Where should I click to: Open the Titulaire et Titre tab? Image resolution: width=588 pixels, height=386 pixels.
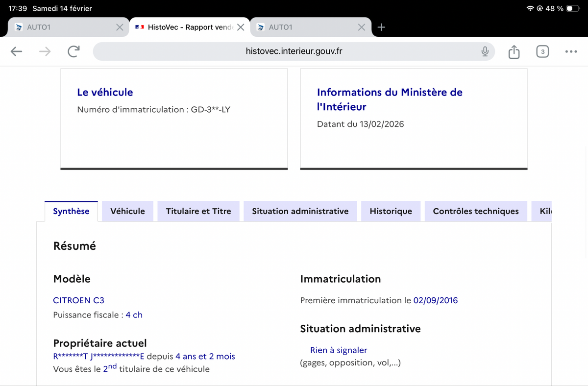coord(198,211)
